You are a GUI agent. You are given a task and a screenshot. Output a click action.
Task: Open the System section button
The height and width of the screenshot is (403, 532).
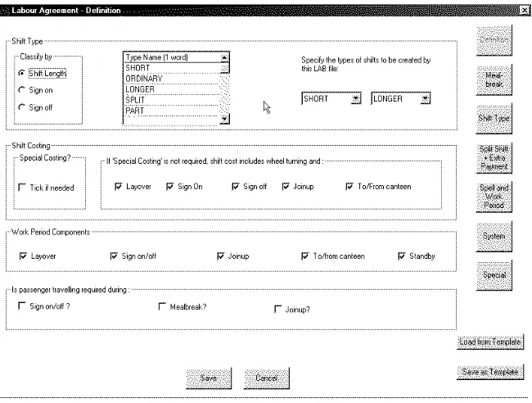tap(494, 236)
